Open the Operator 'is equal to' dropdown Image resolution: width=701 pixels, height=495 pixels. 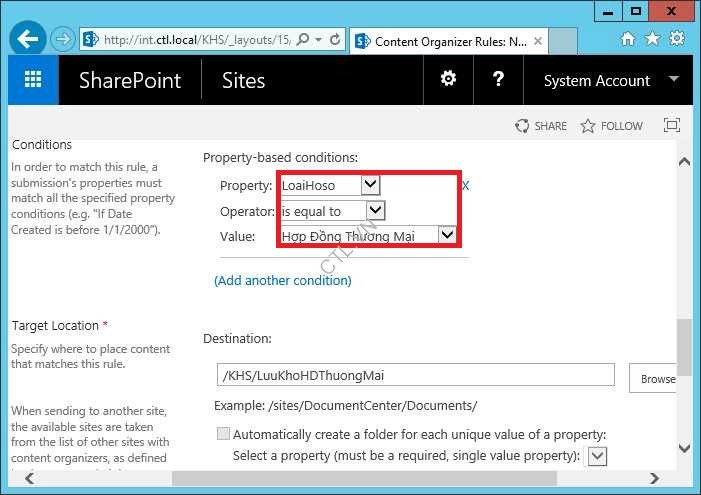click(375, 211)
